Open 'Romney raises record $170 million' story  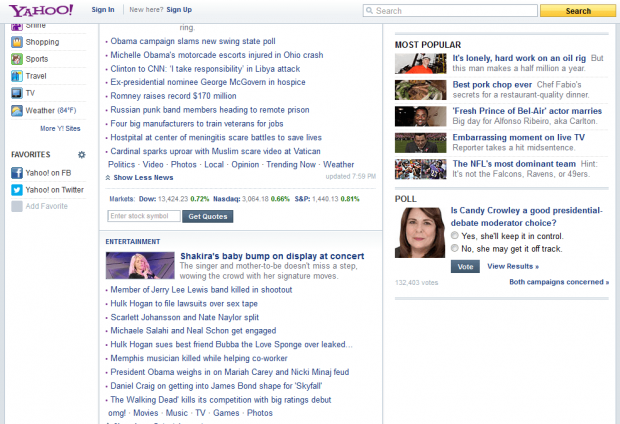pyautogui.click(x=173, y=96)
